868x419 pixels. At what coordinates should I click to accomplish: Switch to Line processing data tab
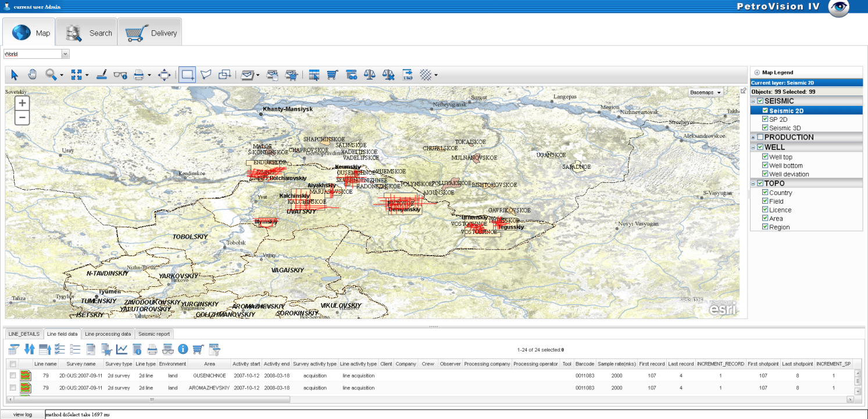(x=108, y=334)
